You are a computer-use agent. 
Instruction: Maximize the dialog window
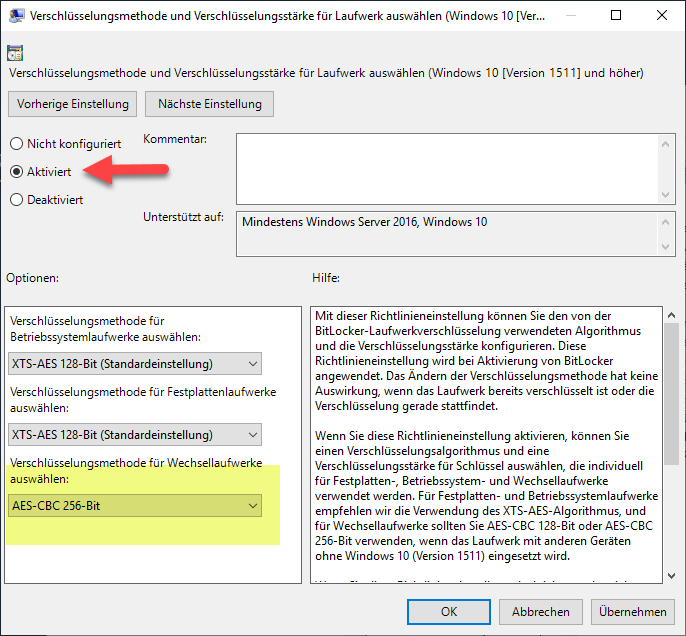coord(616,15)
